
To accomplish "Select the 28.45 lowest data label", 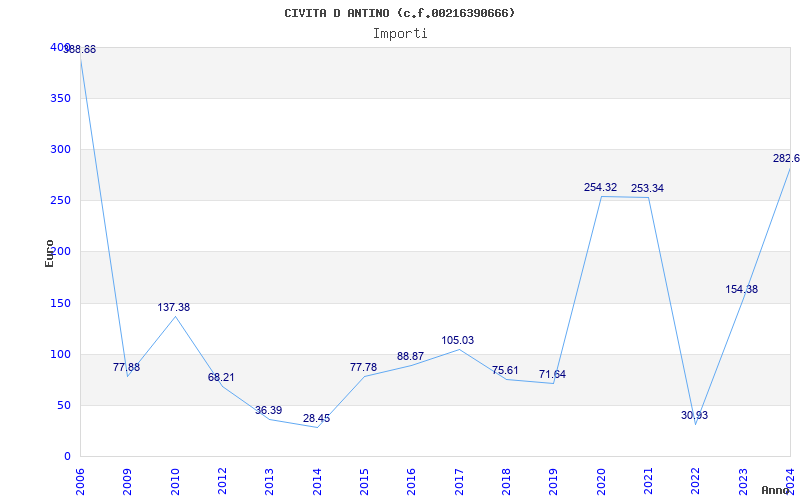I will (316, 418).
